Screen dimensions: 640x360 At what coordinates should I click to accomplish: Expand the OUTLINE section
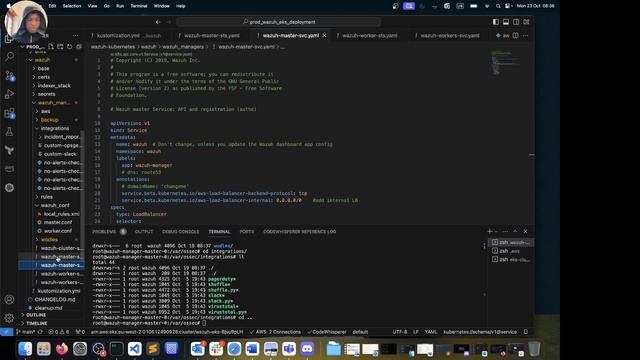pyautogui.click(x=36, y=315)
